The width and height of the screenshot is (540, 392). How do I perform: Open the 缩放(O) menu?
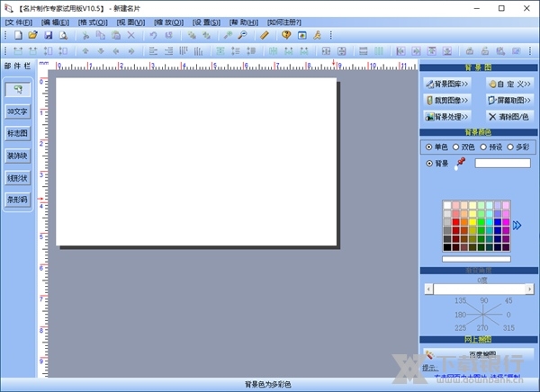(x=168, y=22)
